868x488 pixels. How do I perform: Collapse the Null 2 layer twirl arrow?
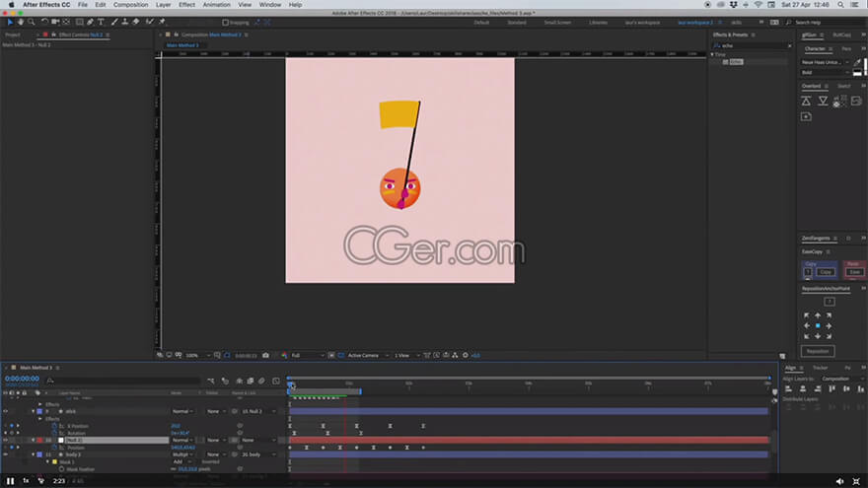34,441
